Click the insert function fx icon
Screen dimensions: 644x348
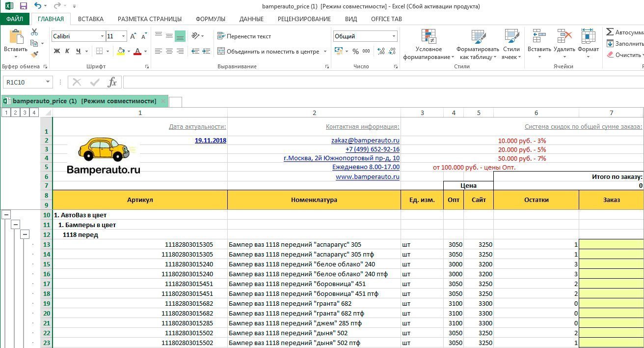[x=112, y=82]
